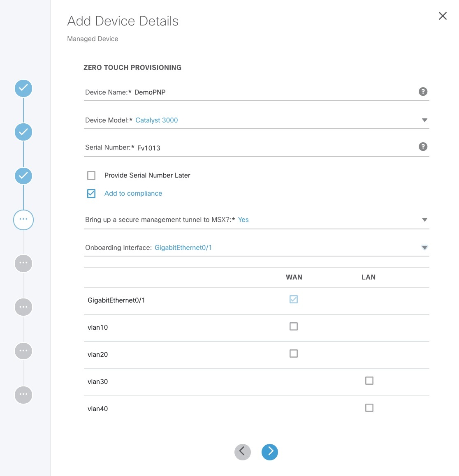This screenshot has width=459, height=476.
Task: Open the Device Model dropdown
Action: [x=425, y=120]
